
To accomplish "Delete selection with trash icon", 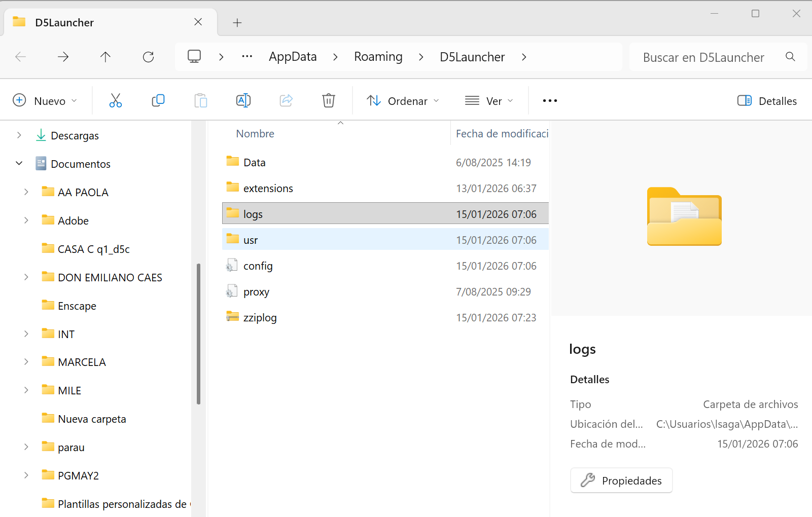I will pyautogui.click(x=329, y=101).
